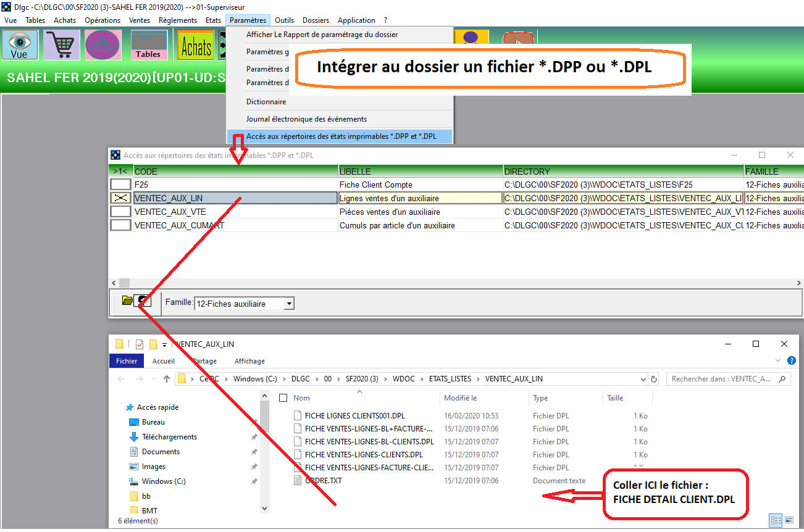The width and height of the screenshot is (804, 532).
Task: Click the Explorer blue help icon
Action: 792,361
